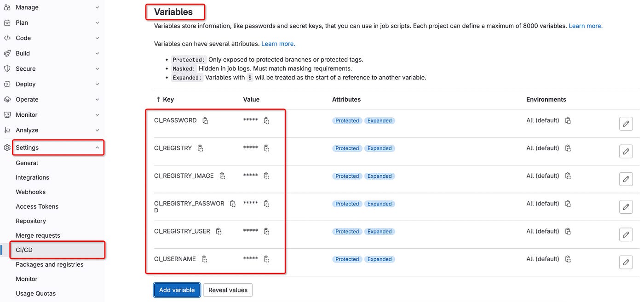
Task: Open the CI/CD settings page
Action: [x=57, y=250]
